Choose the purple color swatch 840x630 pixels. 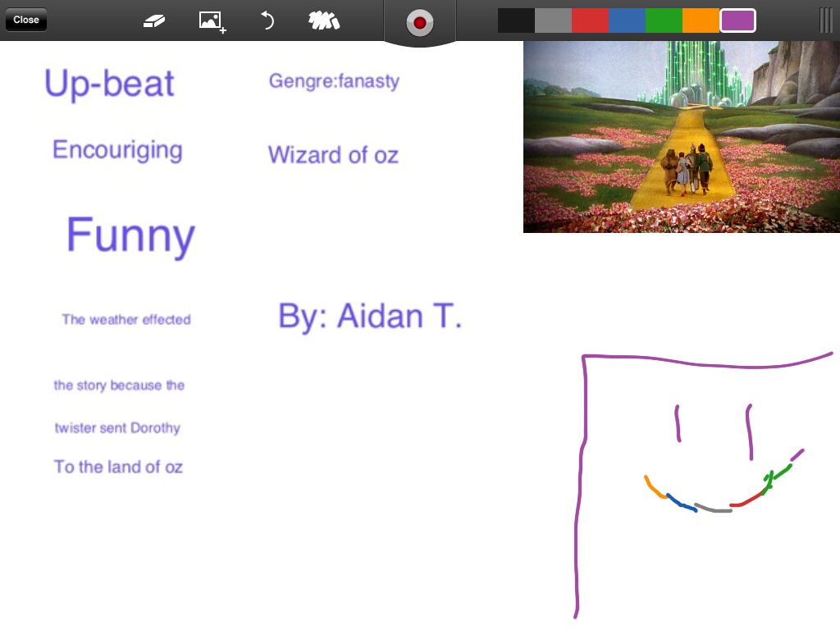coord(737,21)
